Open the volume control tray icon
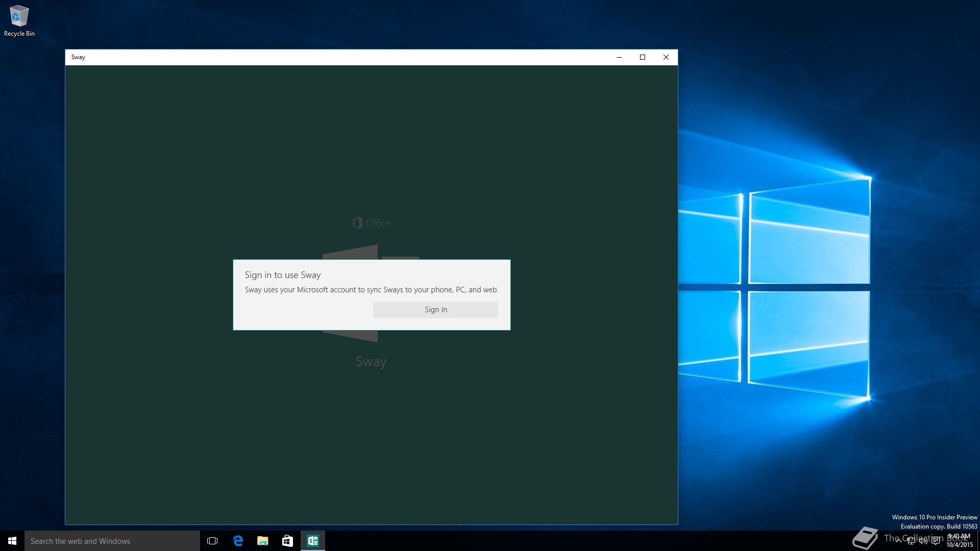Image resolution: width=980 pixels, height=551 pixels. click(923, 541)
